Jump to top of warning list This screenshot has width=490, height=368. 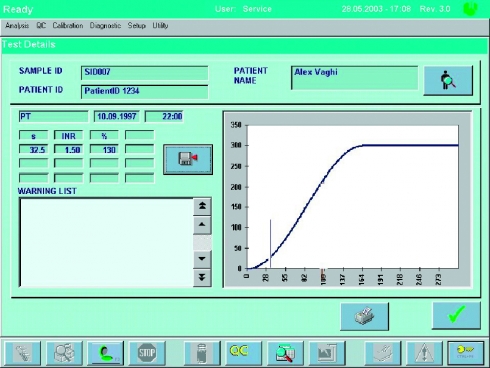pyautogui.click(x=202, y=206)
